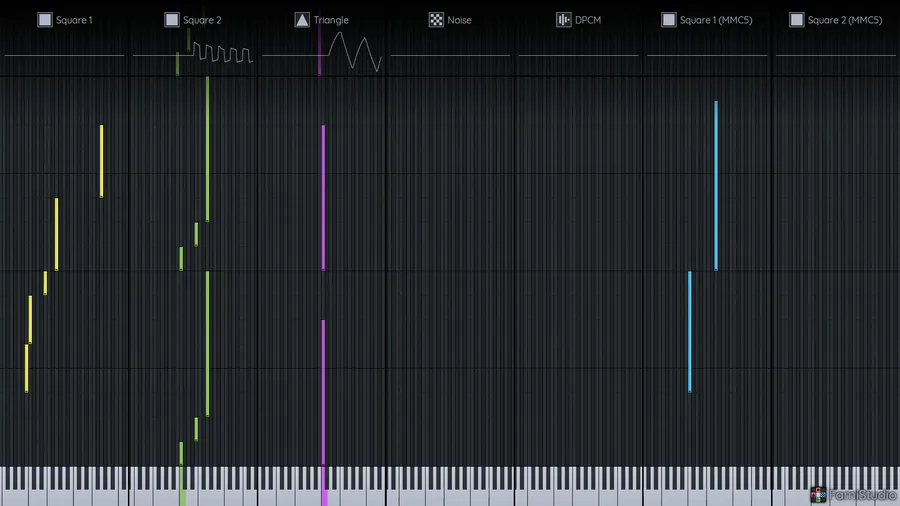Click the Square 2 (MMC5) channel icon
Screen dimensions: 900x506
pyautogui.click(x=797, y=20)
